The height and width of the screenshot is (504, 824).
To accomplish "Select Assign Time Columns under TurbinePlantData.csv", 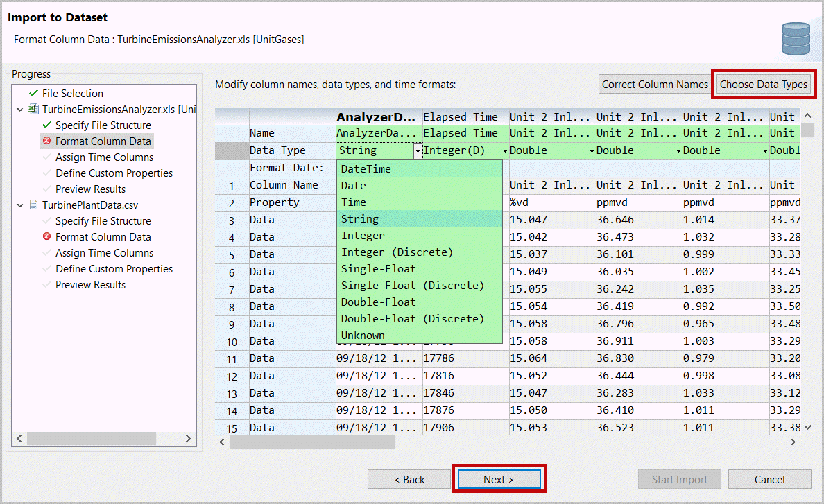I will pos(104,253).
